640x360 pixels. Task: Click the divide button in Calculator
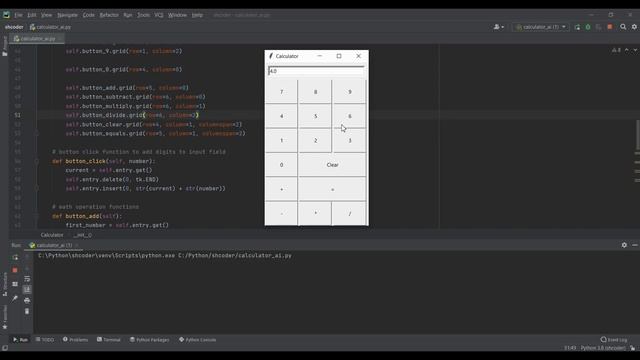349,213
